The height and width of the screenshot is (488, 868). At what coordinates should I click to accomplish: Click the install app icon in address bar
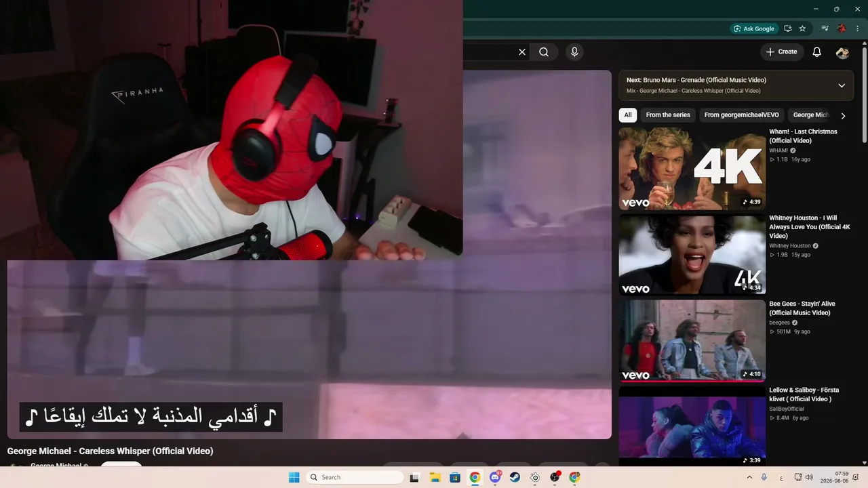click(x=788, y=28)
